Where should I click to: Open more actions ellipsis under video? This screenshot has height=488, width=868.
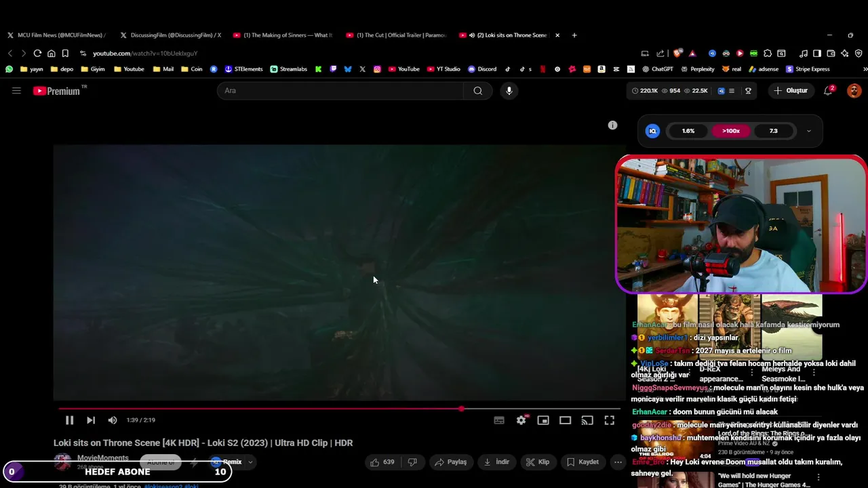click(618, 462)
